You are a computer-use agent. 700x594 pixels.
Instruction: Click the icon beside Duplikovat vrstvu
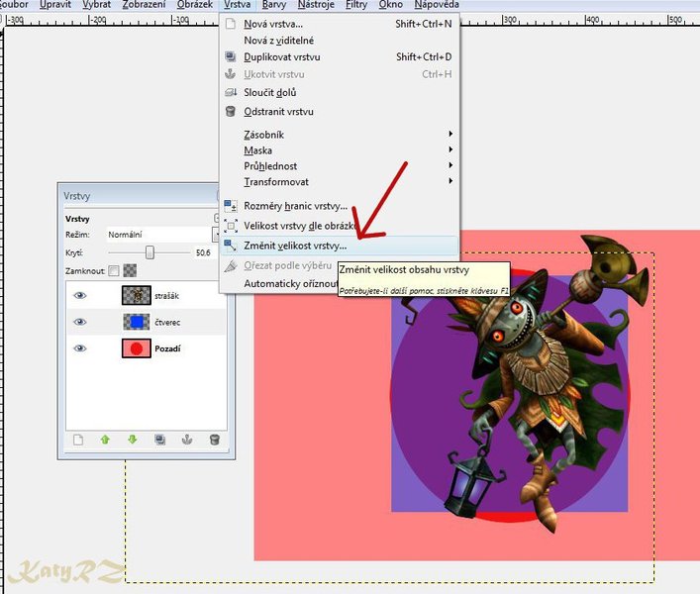click(x=231, y=56)
